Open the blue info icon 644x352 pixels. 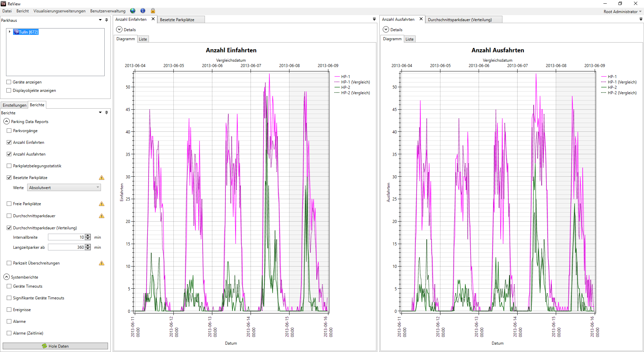click(143, 11)
